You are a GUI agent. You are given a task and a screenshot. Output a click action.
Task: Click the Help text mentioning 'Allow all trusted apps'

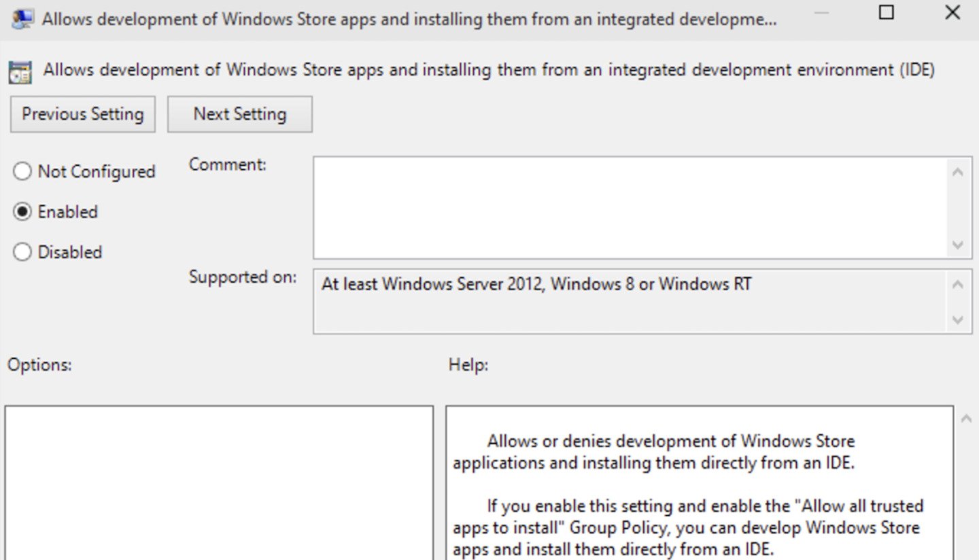[x=688, y=527]
